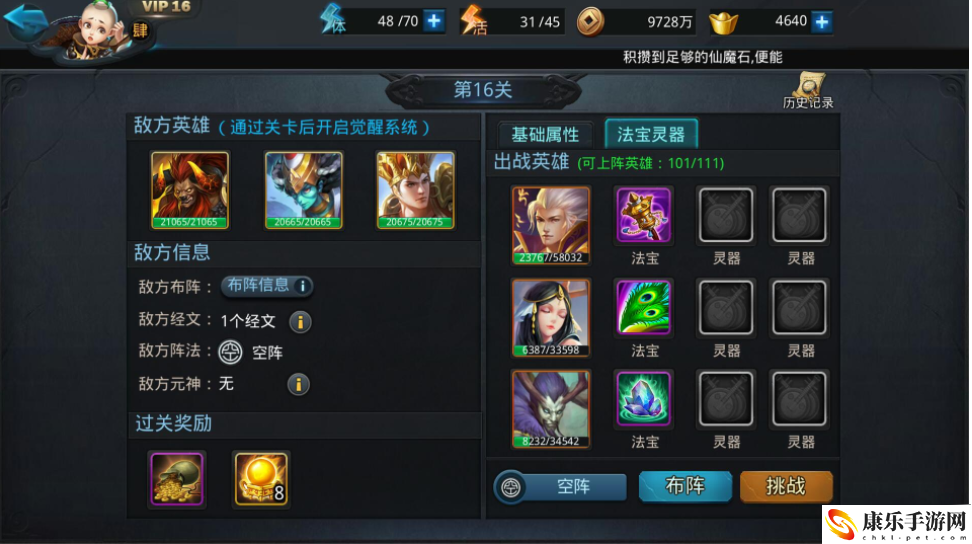The height and width of the screenshot is (544, 972).
Task: Switch to the 法宝灵器 tab
Action: click(651, 133)
